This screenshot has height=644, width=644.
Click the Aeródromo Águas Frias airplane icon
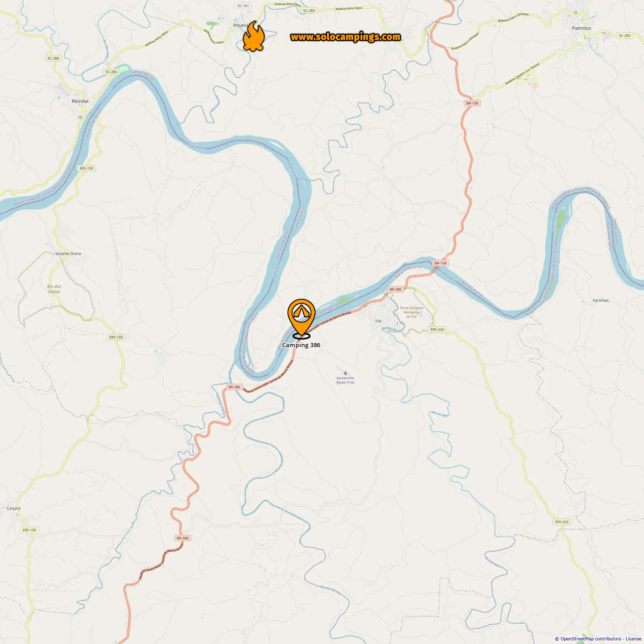click(x=345, y=373)
